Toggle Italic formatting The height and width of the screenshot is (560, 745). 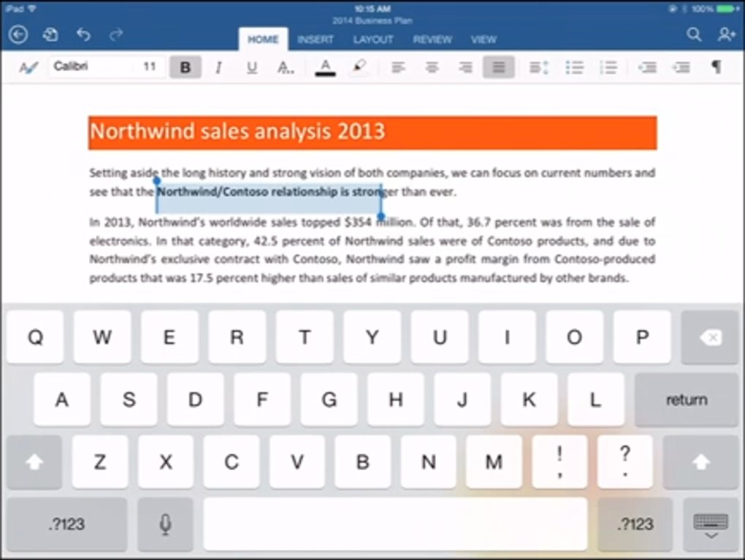point(218,67)
